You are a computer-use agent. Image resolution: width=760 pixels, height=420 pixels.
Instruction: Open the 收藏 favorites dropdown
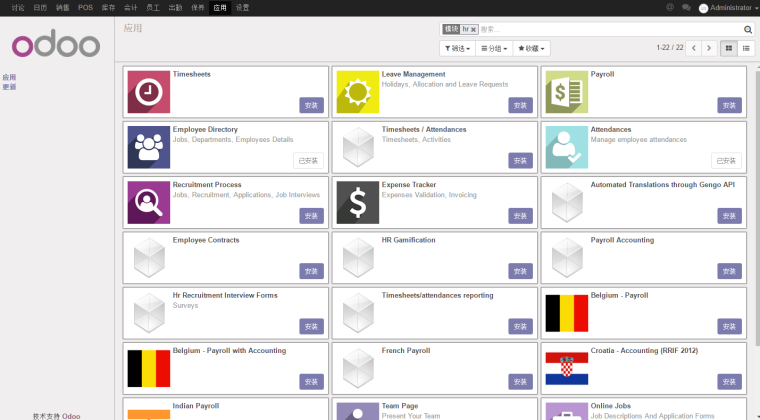tap(531, 48)
